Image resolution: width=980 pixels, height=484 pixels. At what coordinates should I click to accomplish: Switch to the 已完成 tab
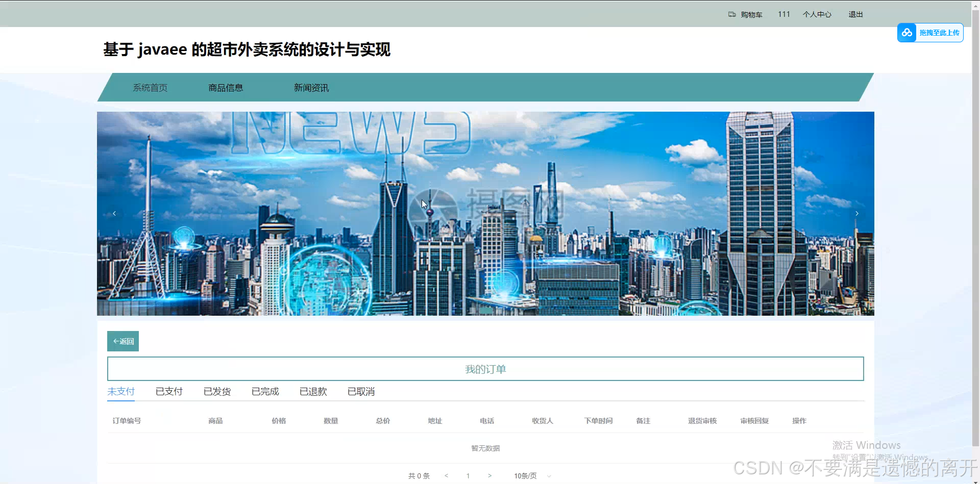(265, 391)
